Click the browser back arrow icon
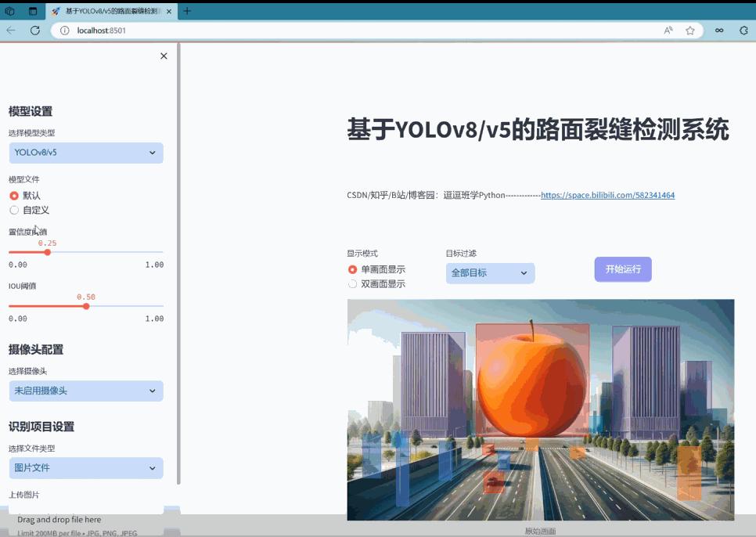 click(11, 30)
